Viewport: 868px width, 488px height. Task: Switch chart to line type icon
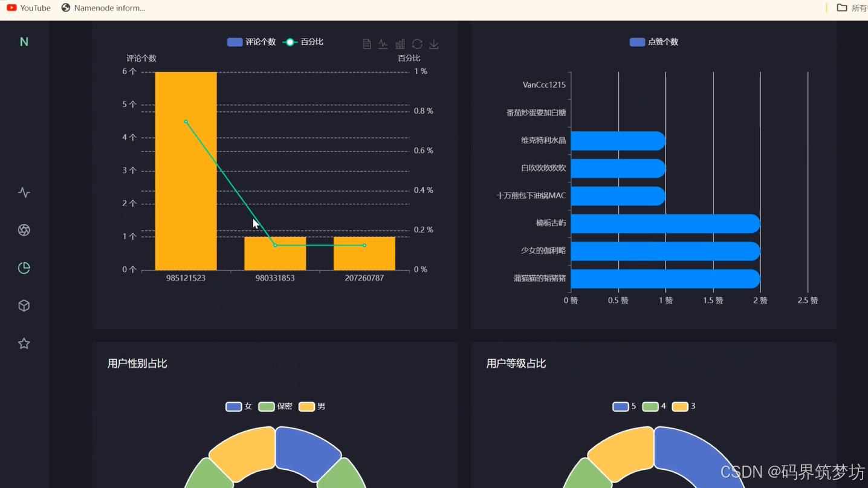tap(383, 44)
